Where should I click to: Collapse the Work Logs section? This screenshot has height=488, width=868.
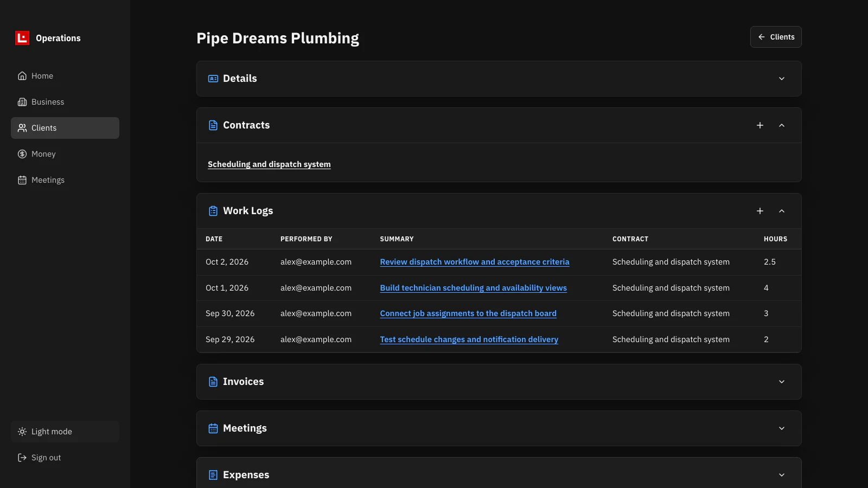pyautogui.click(x=782, y=211)
